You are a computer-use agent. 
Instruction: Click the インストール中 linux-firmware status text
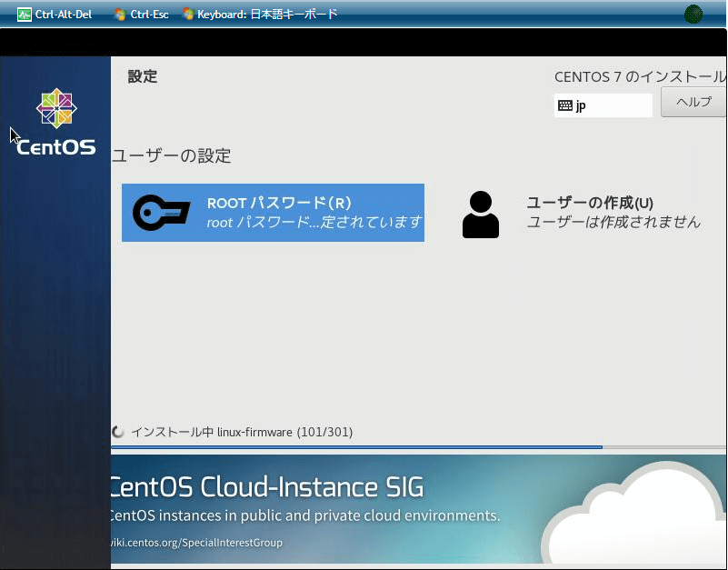pos(242,432)
